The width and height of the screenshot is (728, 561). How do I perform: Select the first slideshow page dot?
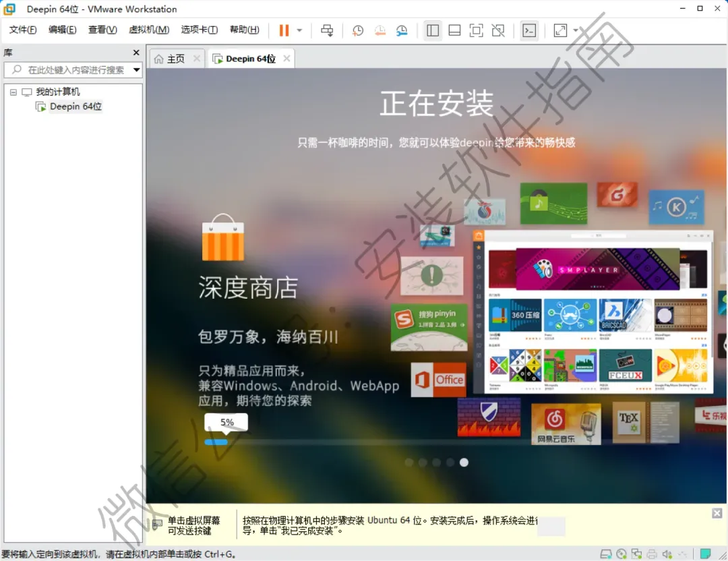pos(409,463)
